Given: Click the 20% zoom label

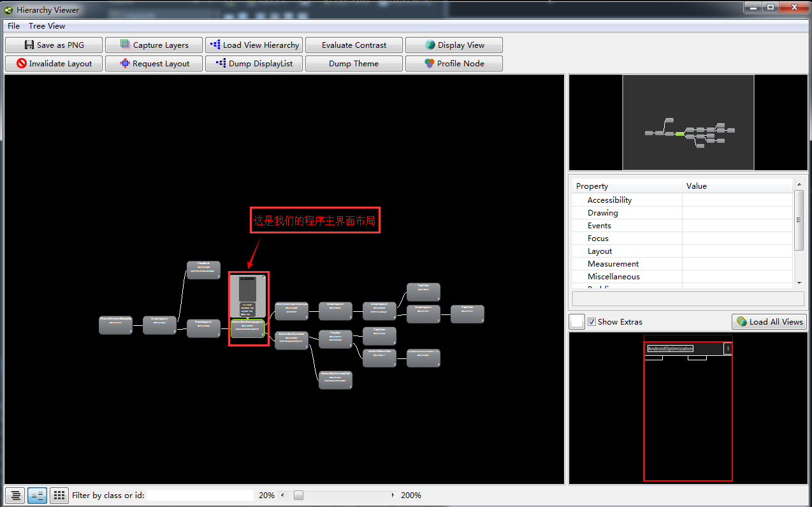Looking at the screenshot, I should 266,496.
